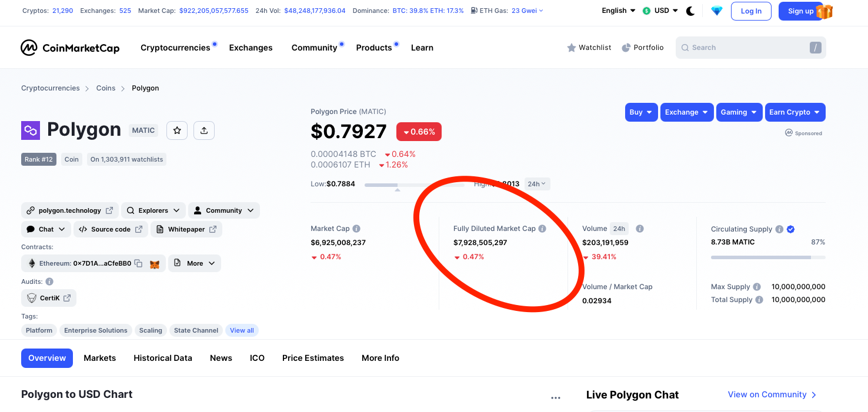Open the Earn Crypto dropdown button
Screen dimensions: 868x412
[x=795, y=112]
